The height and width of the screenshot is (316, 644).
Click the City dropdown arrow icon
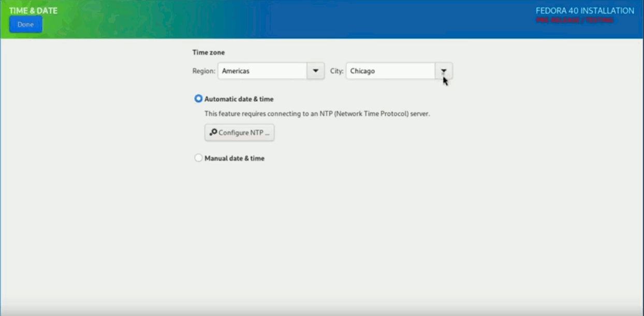(444, 71)
